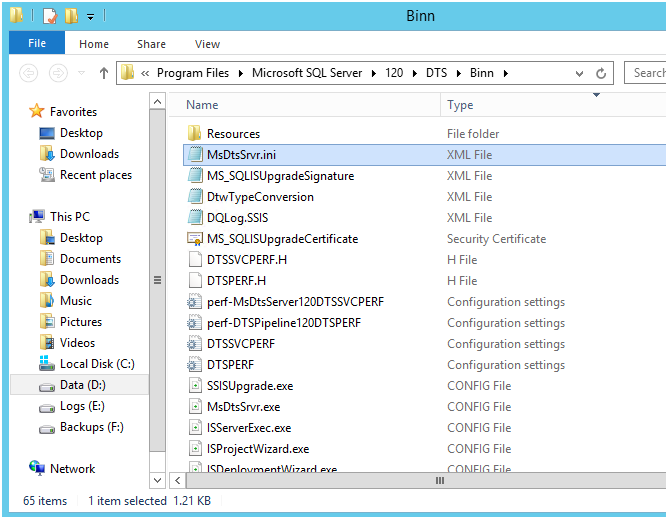This screenshot has height=519, width=666.
Task: Expand the arrow after the 120 breadcrumb
Action: [x=415, y=73]
